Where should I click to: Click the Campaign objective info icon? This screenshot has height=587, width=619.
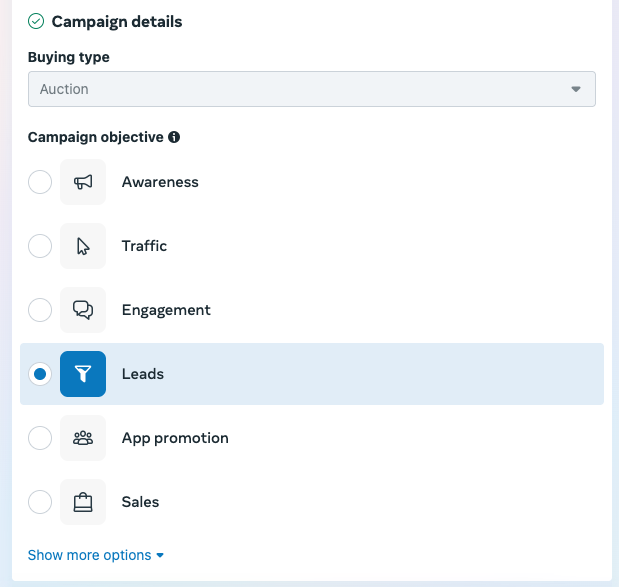click(x=174, y=137)
